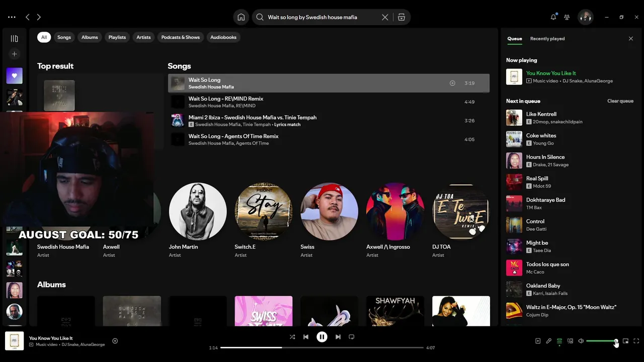Viewport: 644px width, 362px height.
Task: Open John Martin artist picture
Action: (x=198, y=211)
